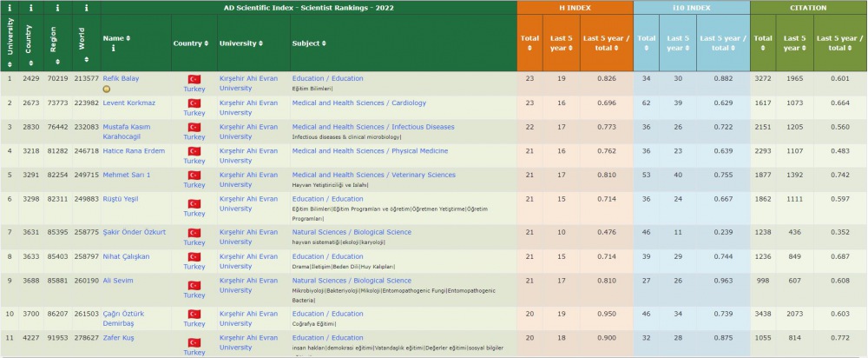This screenshot has width=868, height=358.
Task: Select the world rank value 213577
Action: tap(86, 79)
